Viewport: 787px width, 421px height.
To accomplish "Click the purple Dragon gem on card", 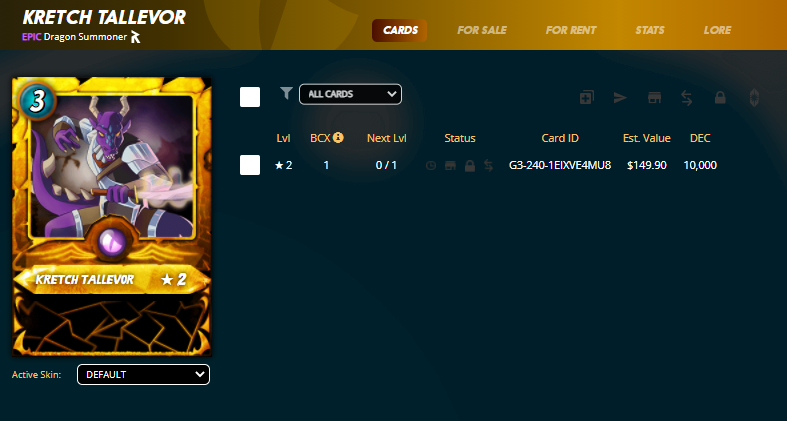I will tap(111, 243).
